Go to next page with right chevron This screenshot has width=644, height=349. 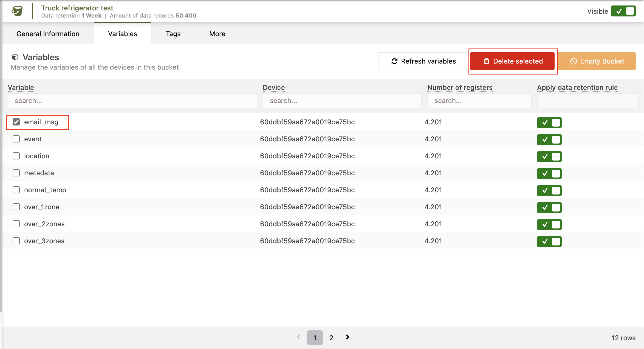(348, 337)
